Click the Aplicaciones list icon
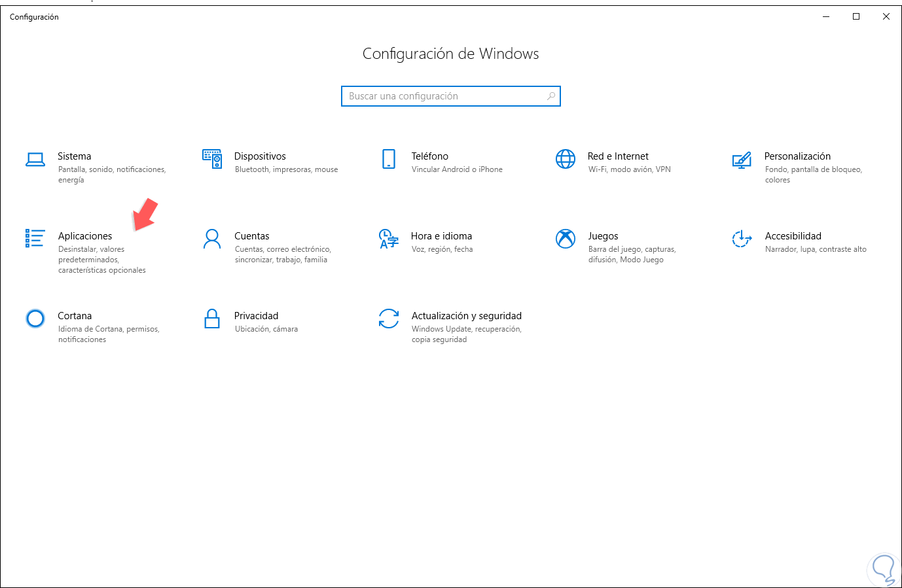The width and height of the screenshot is (902, 588). click(x=35, y=239)
